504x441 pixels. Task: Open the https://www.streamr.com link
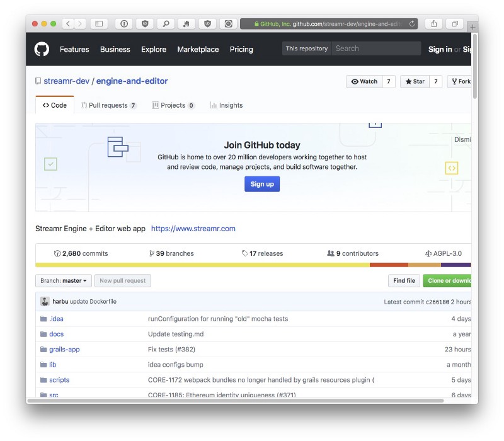(x=193, y=229)
